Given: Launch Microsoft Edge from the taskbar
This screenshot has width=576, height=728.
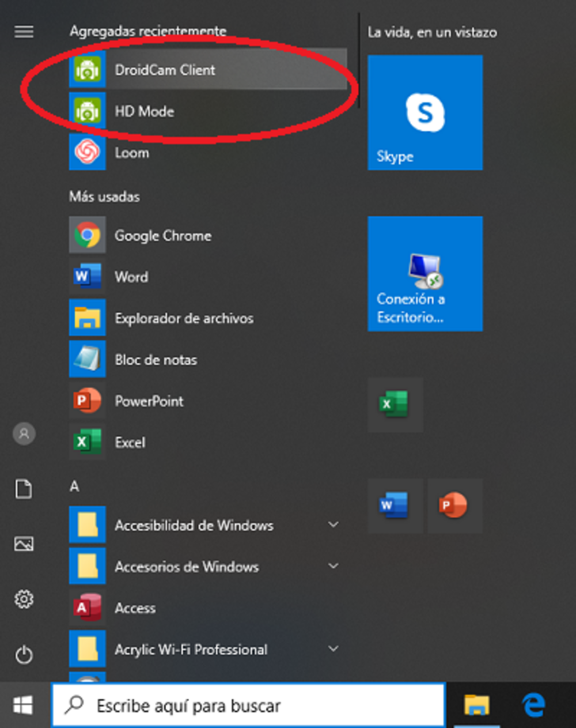Looking at the screenshot, I should [533, 705].
